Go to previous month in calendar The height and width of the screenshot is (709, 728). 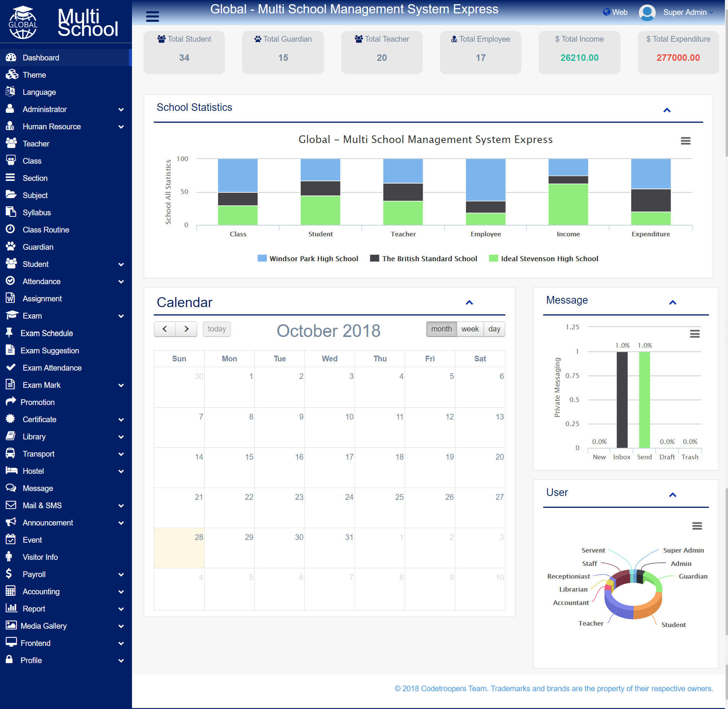pos(165,329)
